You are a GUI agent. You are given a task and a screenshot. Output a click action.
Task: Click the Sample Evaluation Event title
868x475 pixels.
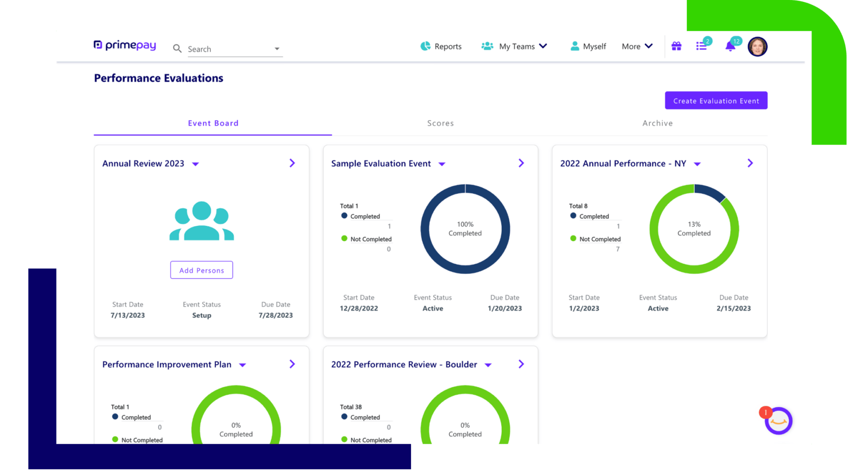(x=381, y=163)
